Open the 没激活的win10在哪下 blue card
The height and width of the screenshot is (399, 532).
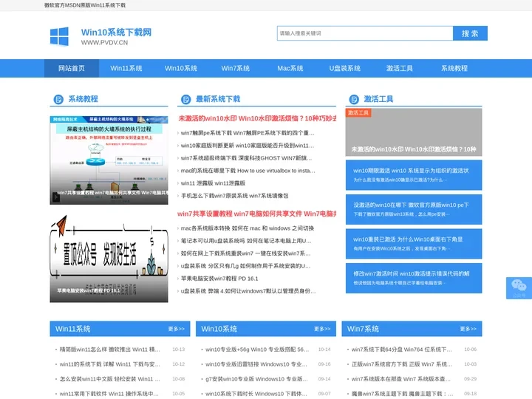414,209
